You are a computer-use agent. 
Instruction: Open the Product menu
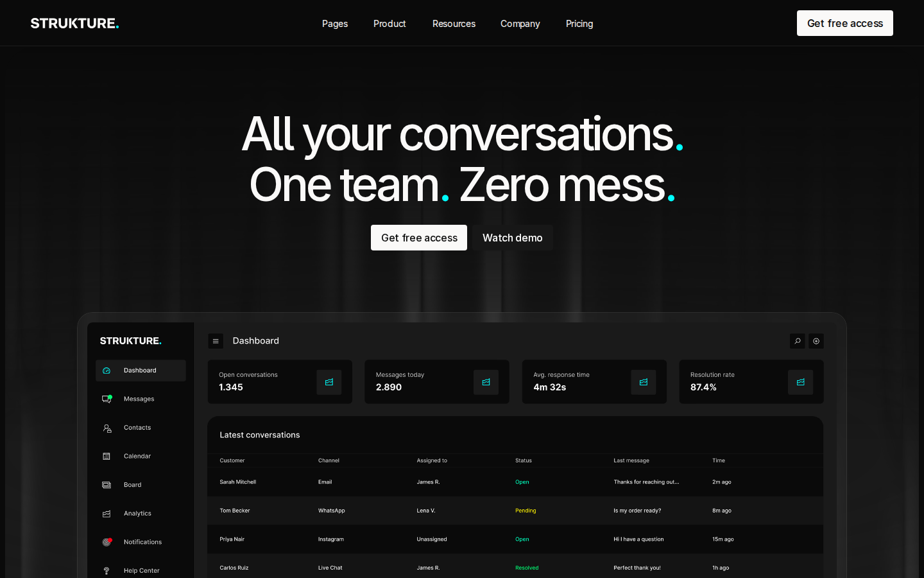pos(389,24)
